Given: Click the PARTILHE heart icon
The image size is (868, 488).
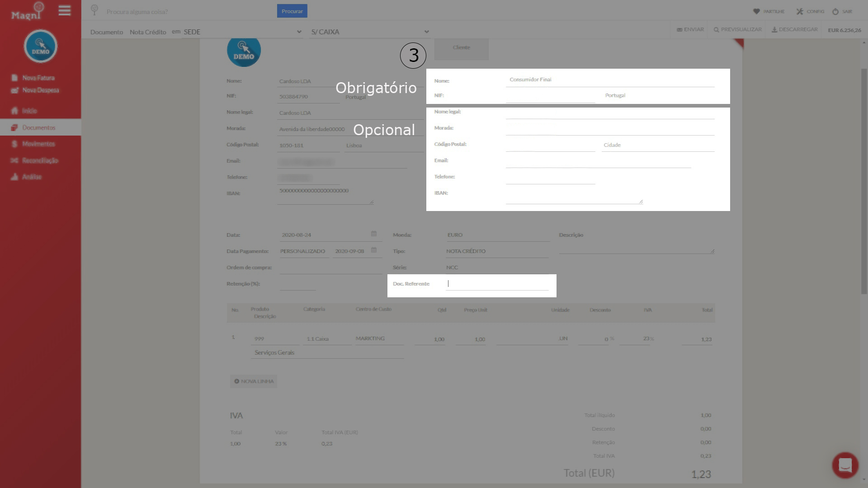Looking at the screenshot, I should pyautogui.click(x=756, y=11).
